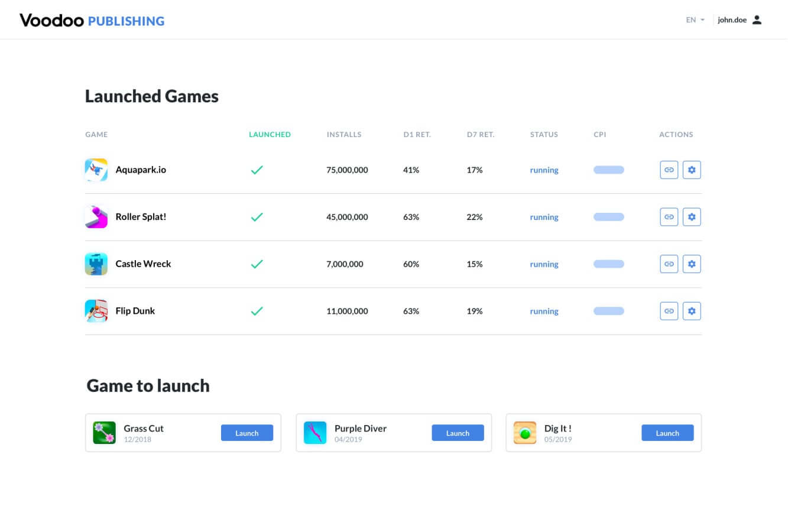Viewport: 788px width, 532px height.
Task: Click running status for Flip Dunk
Action: point(544,312)
